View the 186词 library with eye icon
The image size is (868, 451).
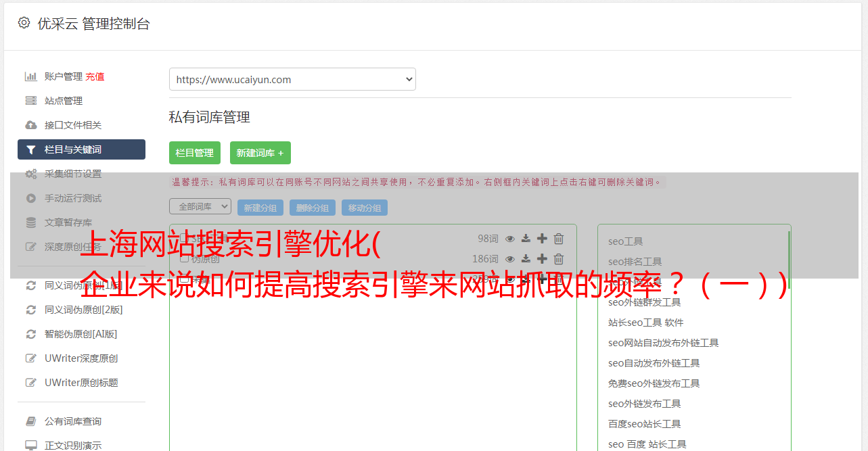tap(510, 259)
